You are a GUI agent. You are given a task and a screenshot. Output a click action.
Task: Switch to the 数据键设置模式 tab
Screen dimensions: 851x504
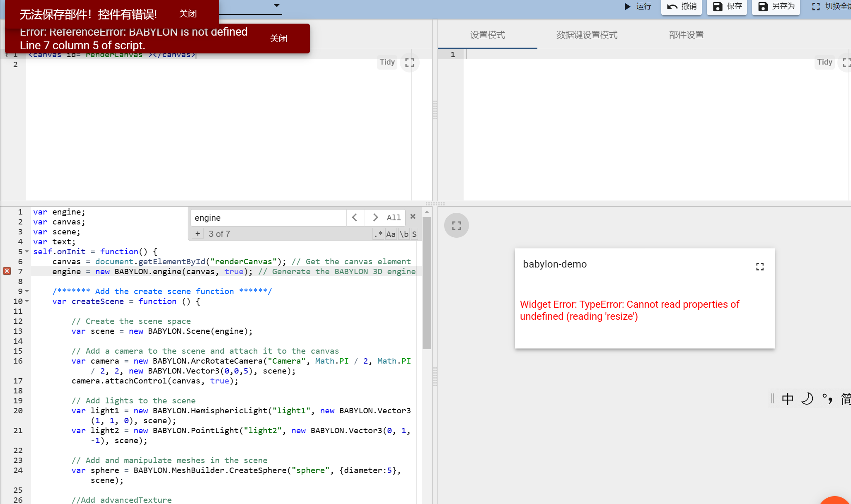(x=587, y=35)
